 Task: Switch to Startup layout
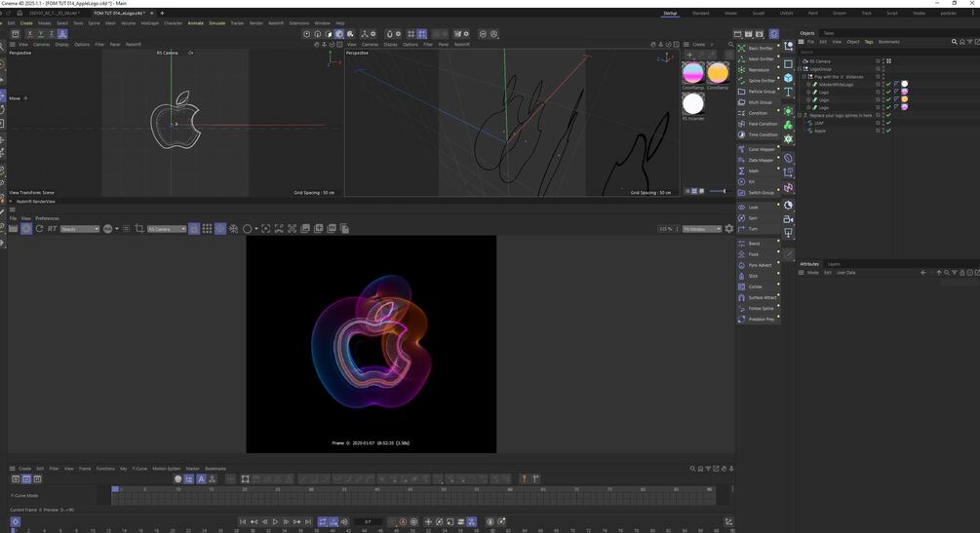(670, 13)
